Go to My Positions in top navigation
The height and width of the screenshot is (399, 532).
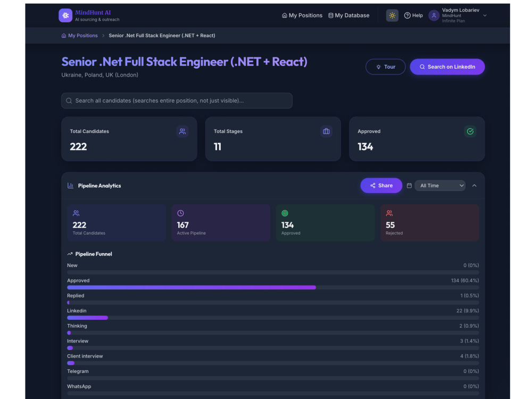[x=302, y=15]
